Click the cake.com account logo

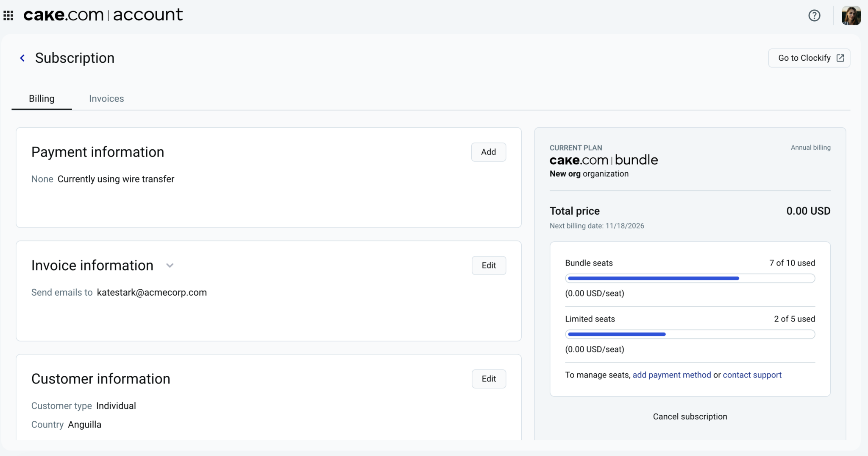[x=103, y=15]
